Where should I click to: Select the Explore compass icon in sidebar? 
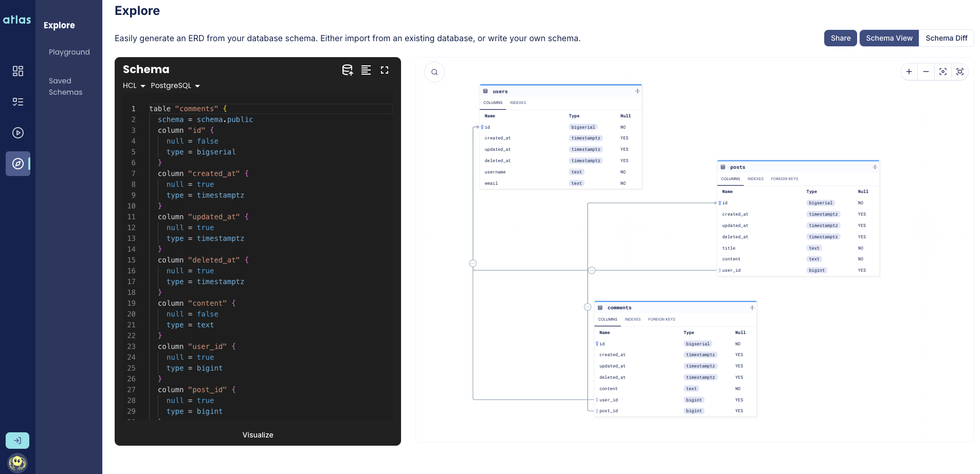pyautogui.click(x=18, y=164)
